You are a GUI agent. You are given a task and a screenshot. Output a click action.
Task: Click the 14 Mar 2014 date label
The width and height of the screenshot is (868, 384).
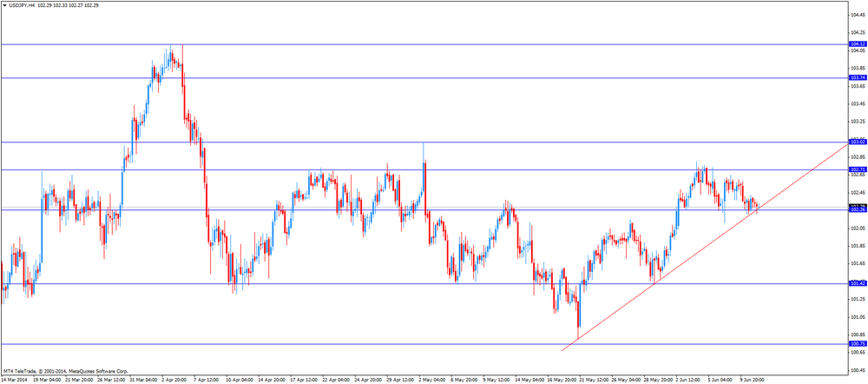[x=15, y=381]
